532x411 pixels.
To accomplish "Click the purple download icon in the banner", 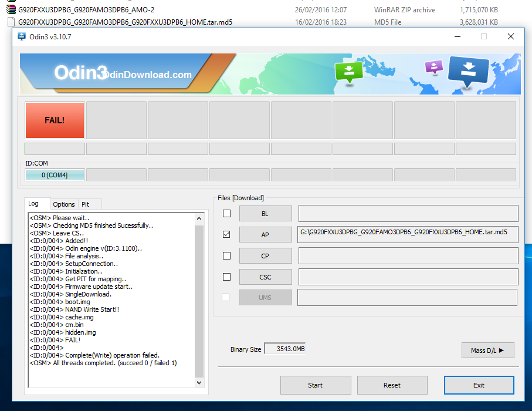I will pyautogui.click(x=434, y=67).
